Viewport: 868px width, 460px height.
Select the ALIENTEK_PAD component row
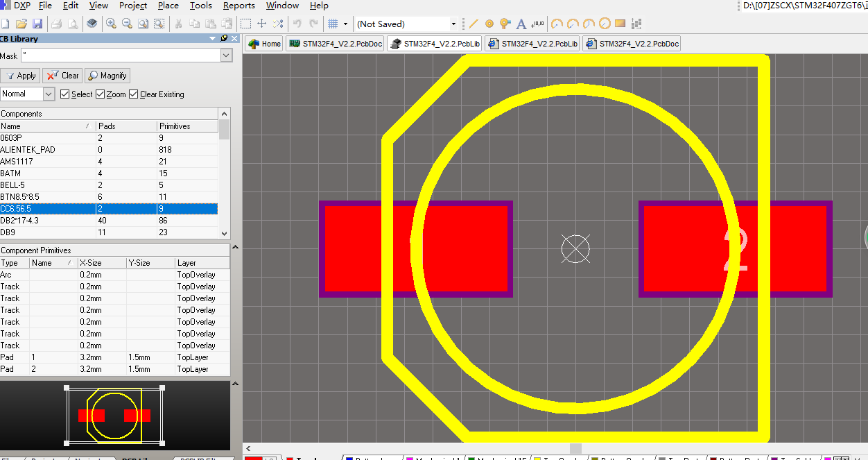tap(109, 150)
